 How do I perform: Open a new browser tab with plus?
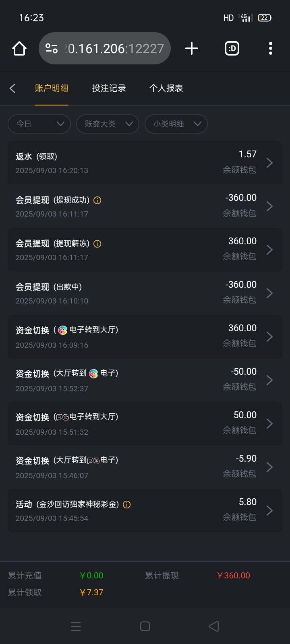tap(192, 49)
